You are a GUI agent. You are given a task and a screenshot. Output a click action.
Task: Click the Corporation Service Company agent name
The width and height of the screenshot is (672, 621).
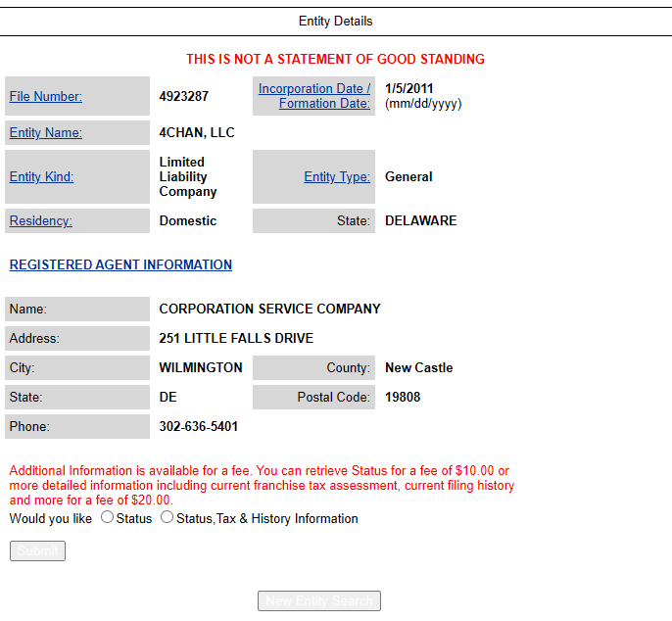[269, 310]
